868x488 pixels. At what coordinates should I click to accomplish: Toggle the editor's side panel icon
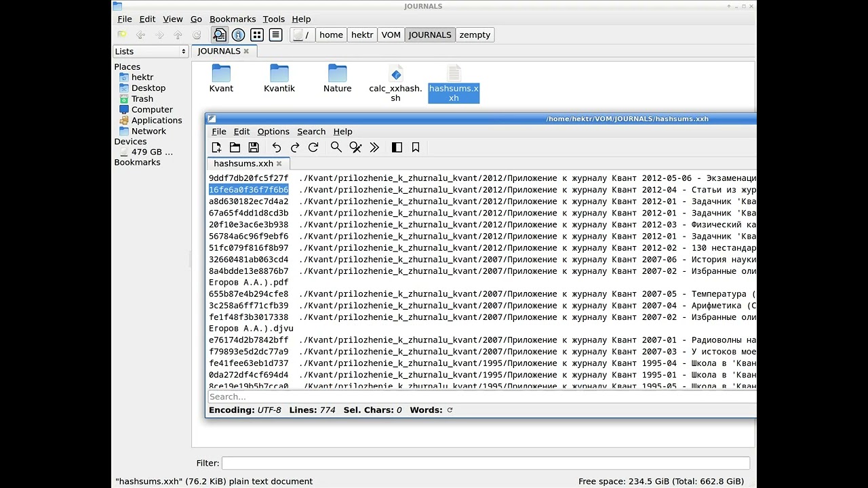click(397, 147)
